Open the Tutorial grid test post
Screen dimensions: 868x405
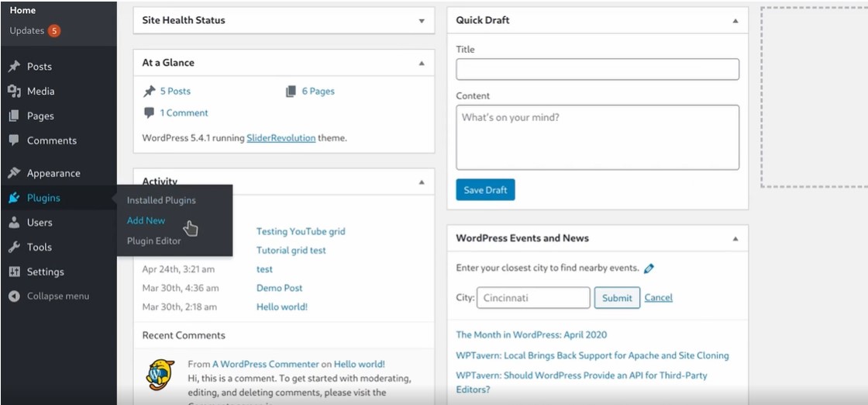click(291, 251)
